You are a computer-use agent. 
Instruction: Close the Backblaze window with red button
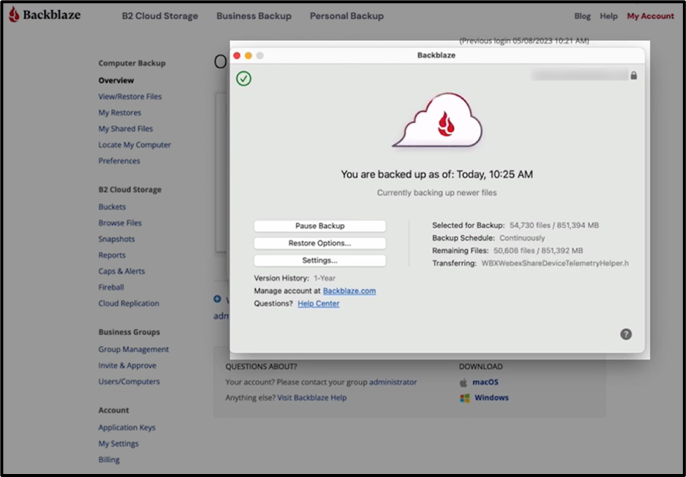pyautogui.click(x=237, y=56)
